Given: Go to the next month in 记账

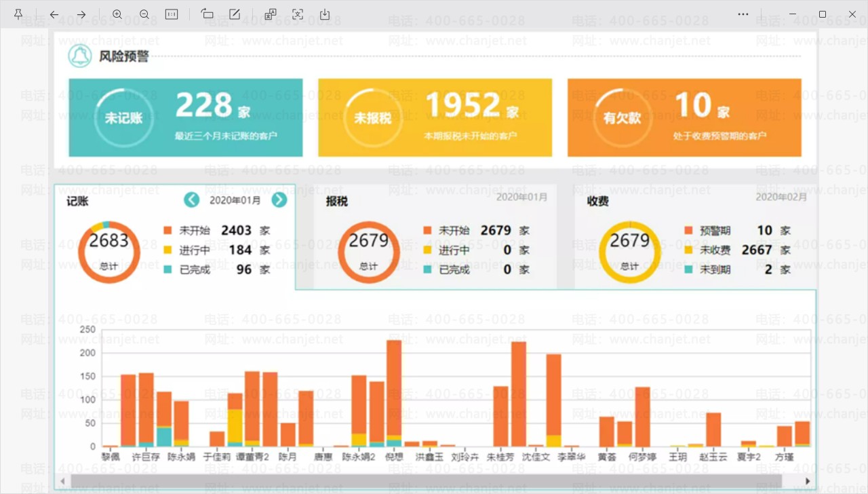Looking at the screenshot, I should [x=279, y=199].
